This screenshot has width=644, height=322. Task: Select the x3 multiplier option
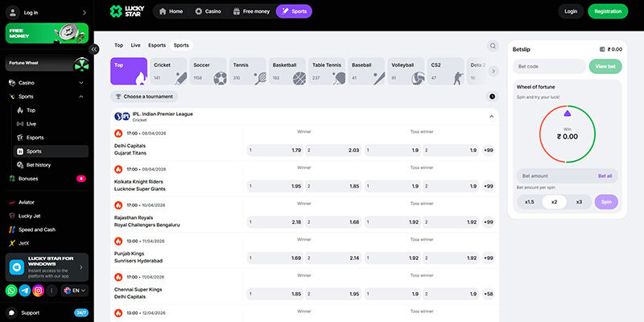coord(579,202)
